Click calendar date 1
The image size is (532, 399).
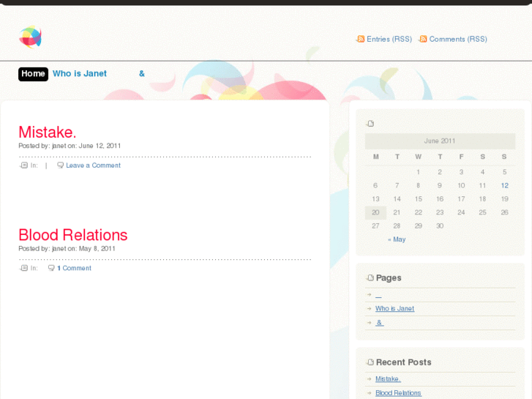(419, 172)
